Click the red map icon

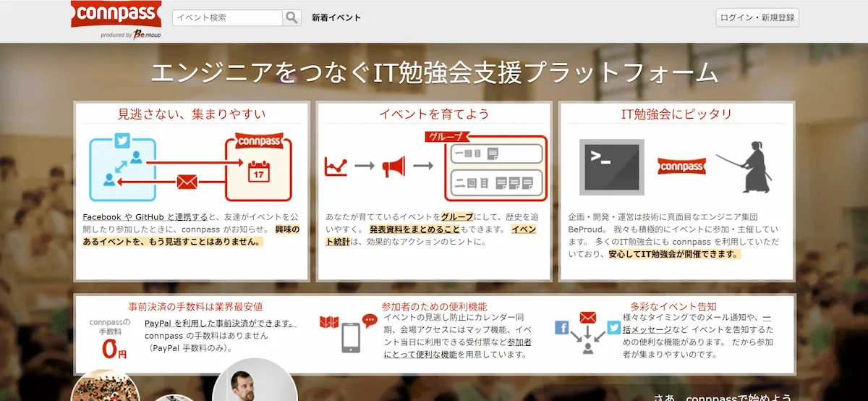(330, 321)
